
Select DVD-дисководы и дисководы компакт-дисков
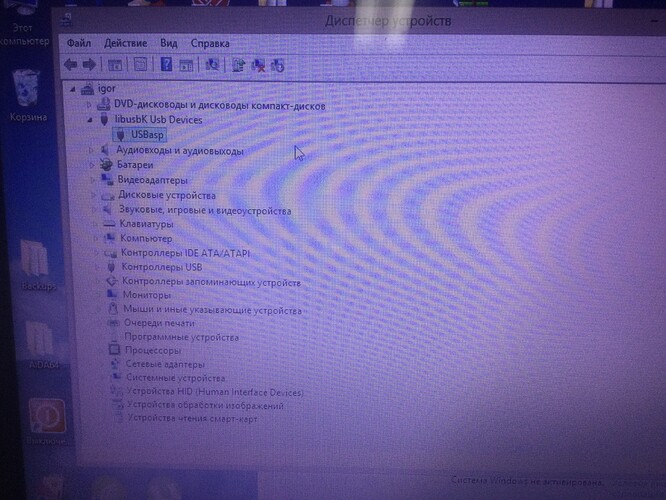(x=220, y=105)
